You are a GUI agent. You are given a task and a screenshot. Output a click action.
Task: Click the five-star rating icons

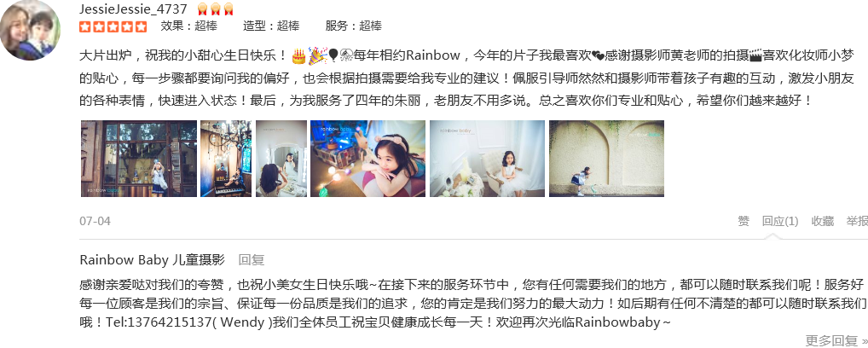(x=113, y=26)
